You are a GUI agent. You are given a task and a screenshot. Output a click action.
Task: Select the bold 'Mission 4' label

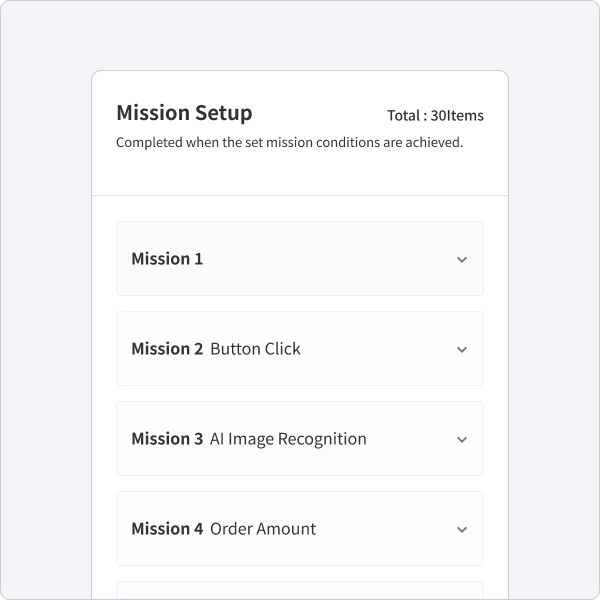click(167, 528)
